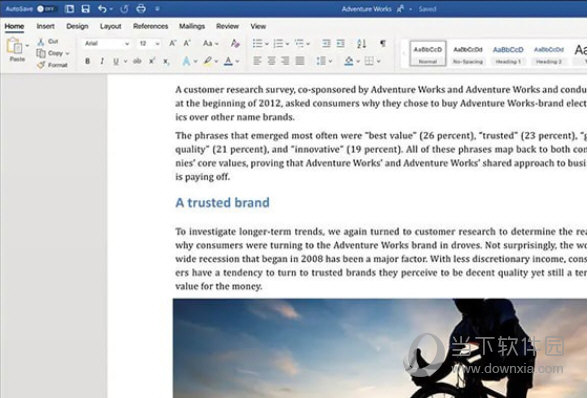Open the Insert tab
The image size is (588, 398).
click(x=45, y=26)
